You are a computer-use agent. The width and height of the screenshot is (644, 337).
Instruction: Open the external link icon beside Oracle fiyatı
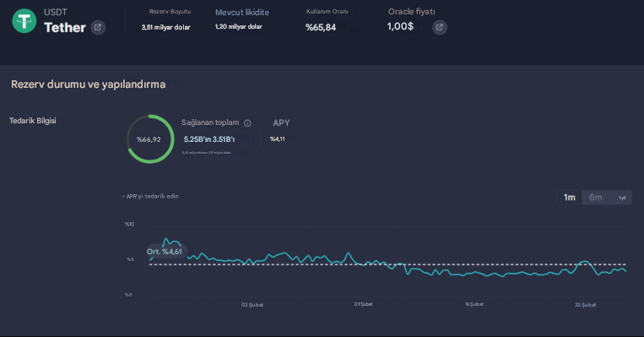pos(440,28)
